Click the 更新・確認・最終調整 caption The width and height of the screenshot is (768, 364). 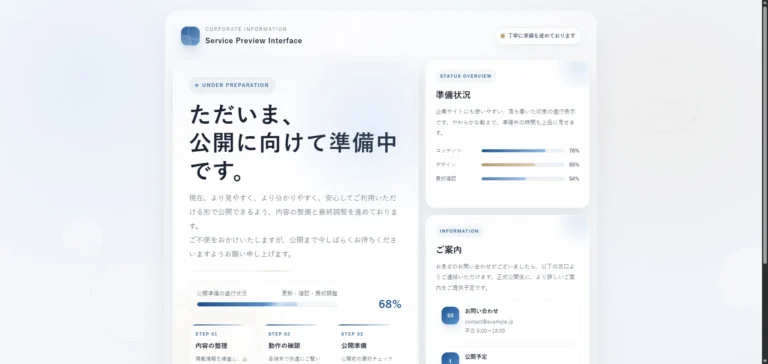(310, 293)
